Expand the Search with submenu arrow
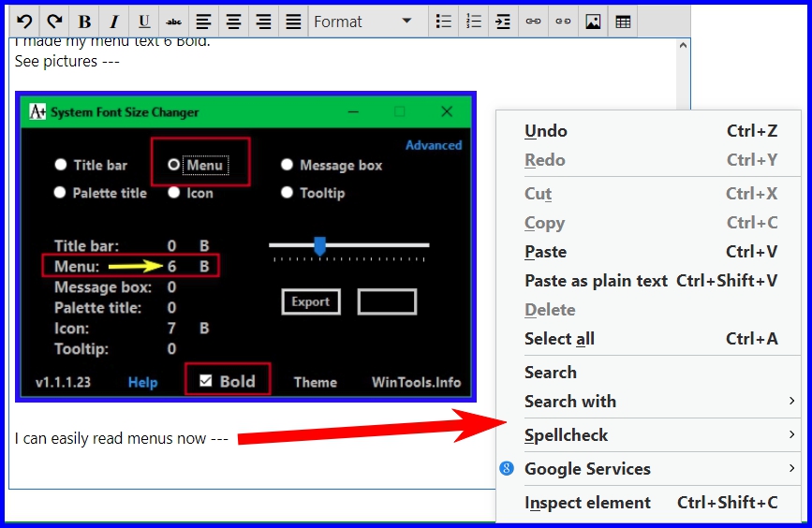This screenshot has height=528, width=812. tap(791, 401)
